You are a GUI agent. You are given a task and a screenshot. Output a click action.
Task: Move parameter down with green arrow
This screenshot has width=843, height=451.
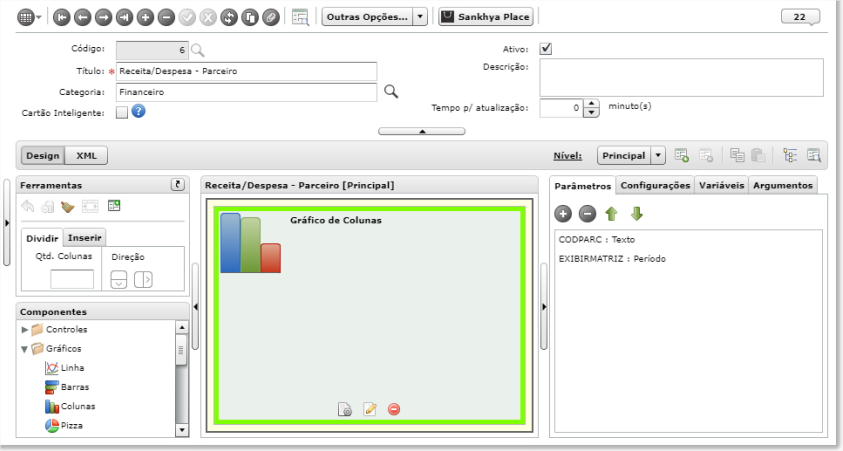(637, 214)
